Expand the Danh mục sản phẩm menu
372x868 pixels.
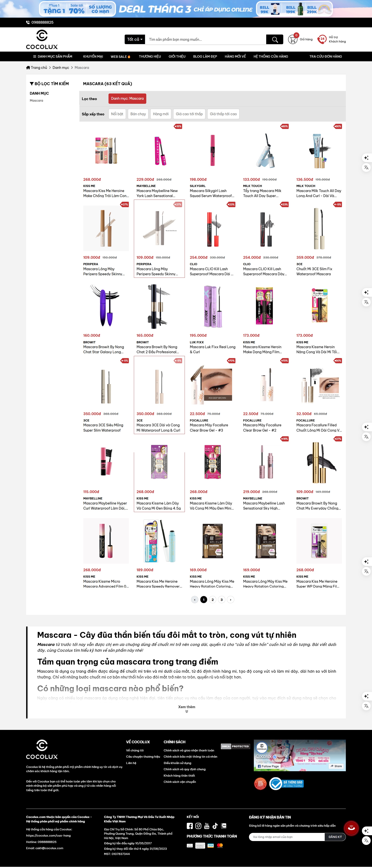pos(53,57)
